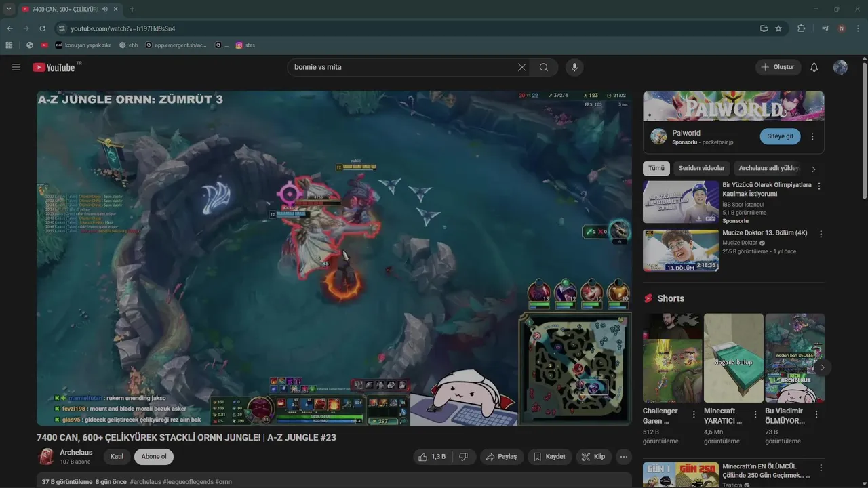Select the Seriden videolar chip

(x=702, y=169)
